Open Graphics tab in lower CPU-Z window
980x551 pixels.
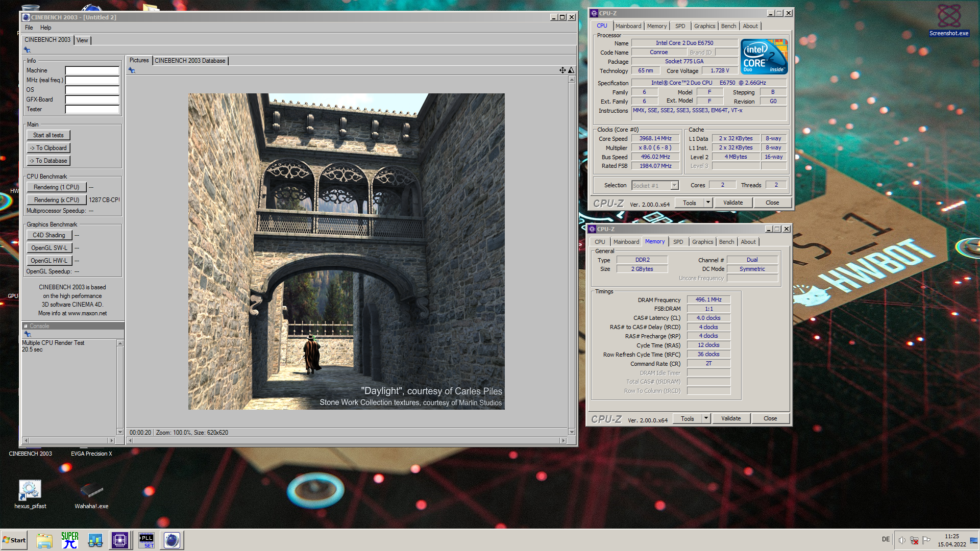(702, 242)
